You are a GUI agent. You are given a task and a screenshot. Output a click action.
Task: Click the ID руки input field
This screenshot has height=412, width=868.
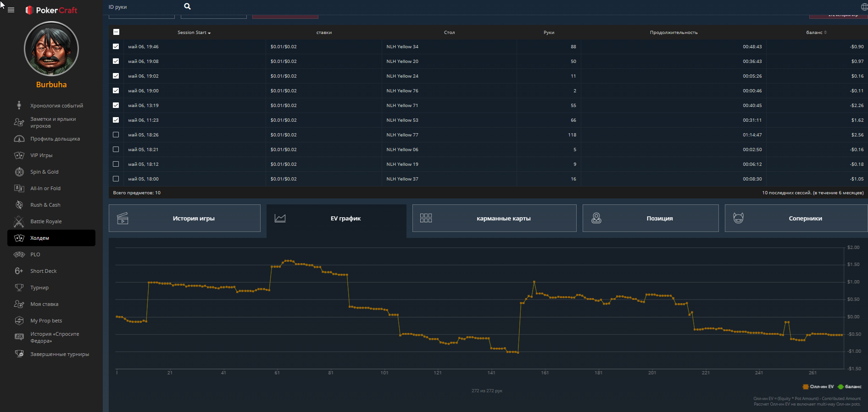143,7
